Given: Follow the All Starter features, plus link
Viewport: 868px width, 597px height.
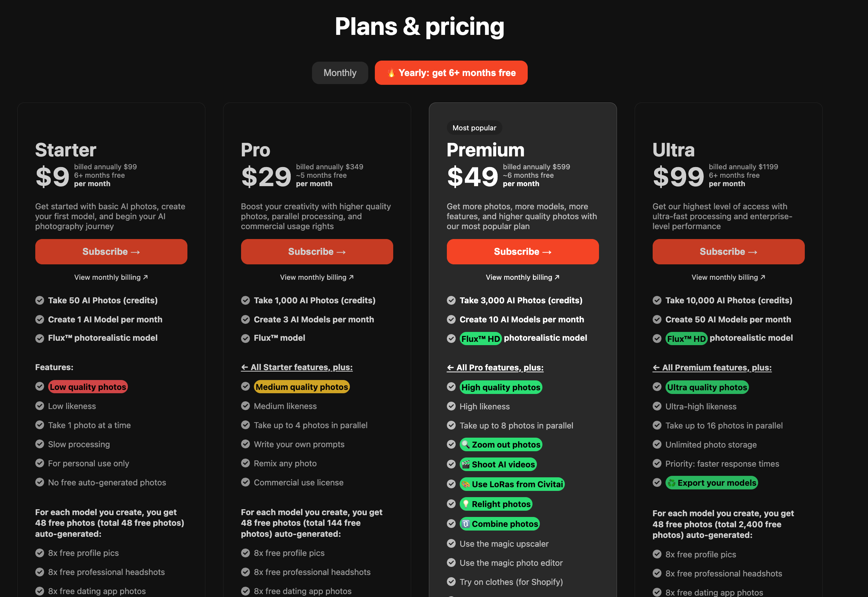Looking at the screenshot, I should pyautogui.click(x=297, y=367).
